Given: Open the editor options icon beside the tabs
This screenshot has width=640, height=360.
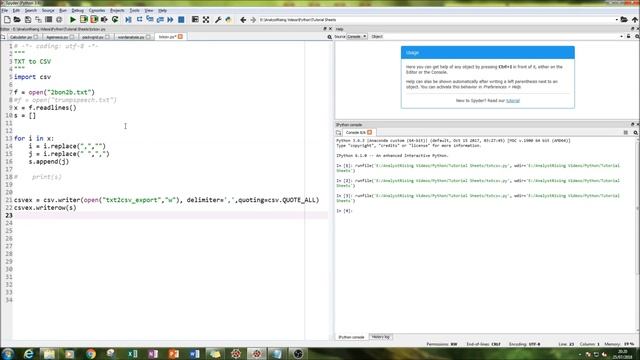Looking at the screenshot, I should (x=329, y=37).
